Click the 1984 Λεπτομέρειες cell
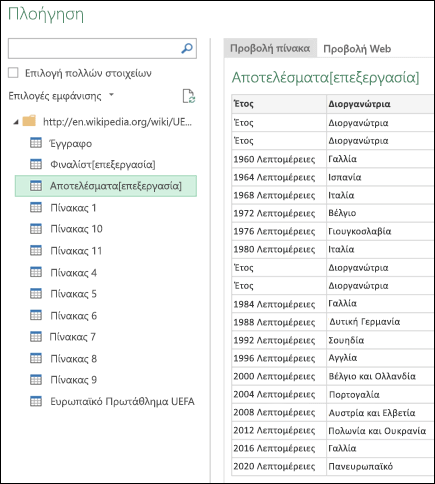Screen dimensions: 435x484 point(279,304)
